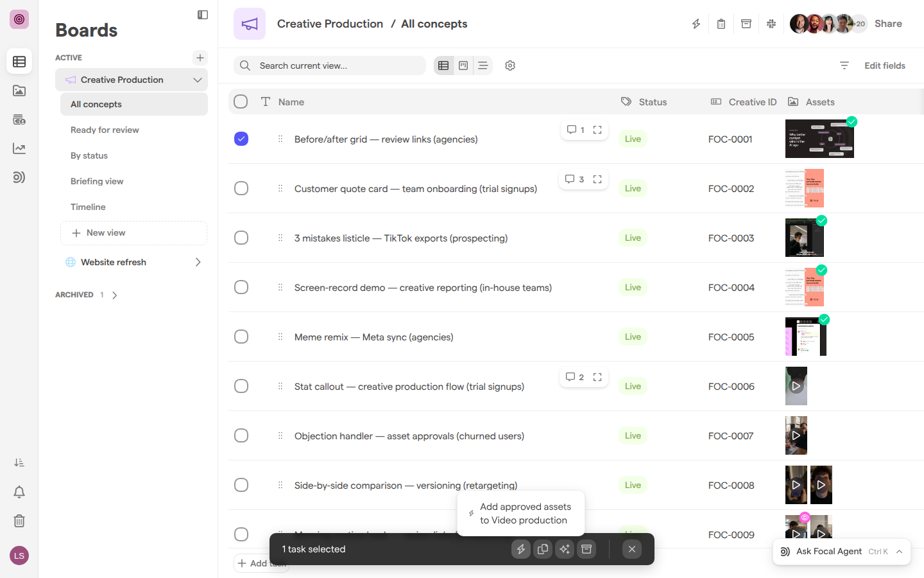
Task: Open the sort list icon in left rail
Action: 19,462
